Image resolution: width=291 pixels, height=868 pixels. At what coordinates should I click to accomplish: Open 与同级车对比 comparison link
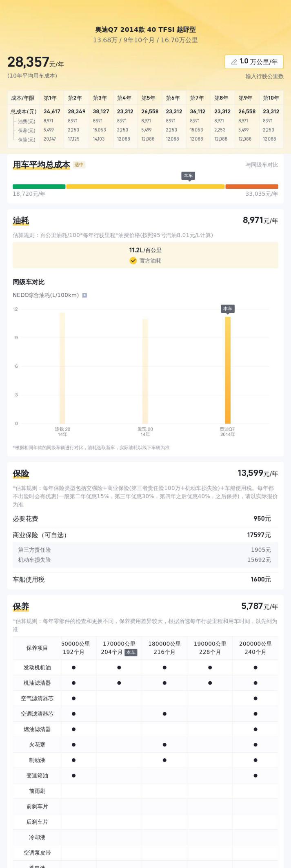pos(262,165)
